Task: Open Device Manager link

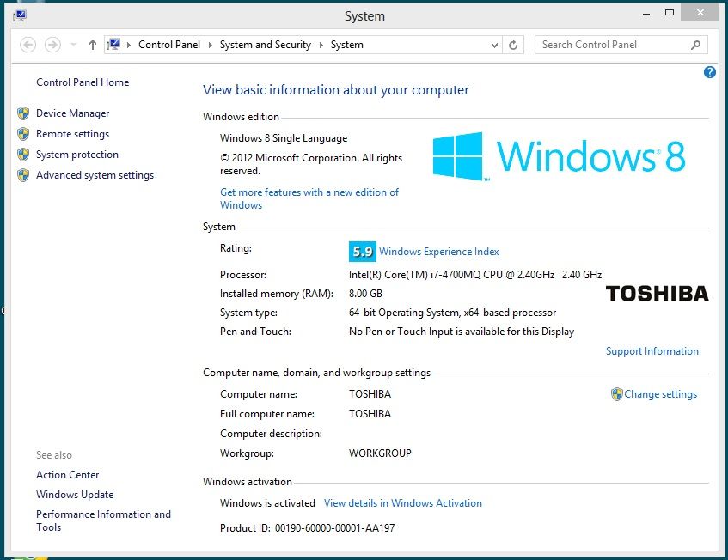Action: pos(72,113)
